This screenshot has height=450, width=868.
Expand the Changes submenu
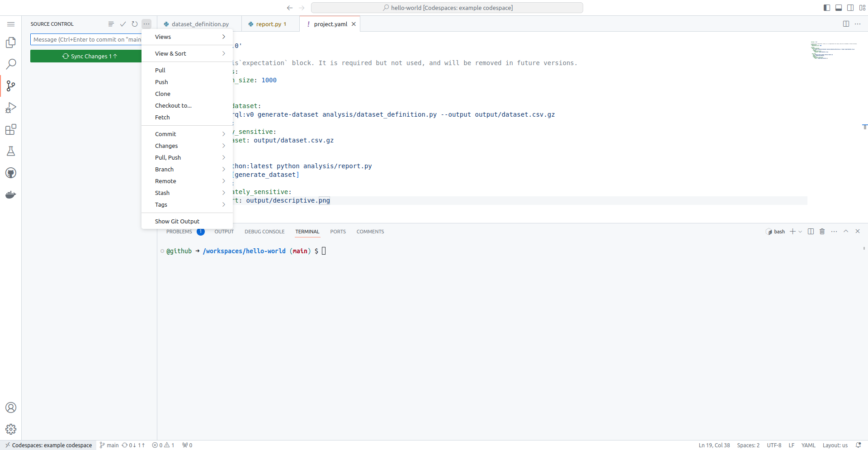(187, 146)
